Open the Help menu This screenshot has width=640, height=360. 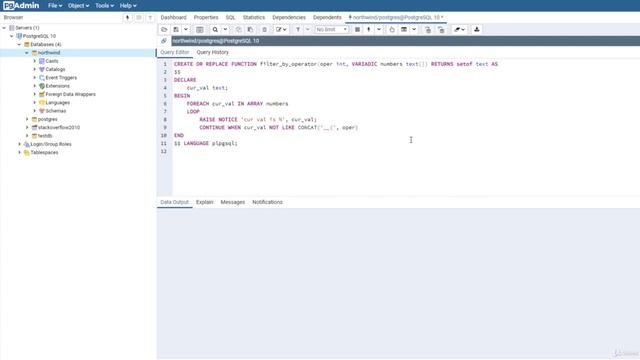tap(128, 6)
